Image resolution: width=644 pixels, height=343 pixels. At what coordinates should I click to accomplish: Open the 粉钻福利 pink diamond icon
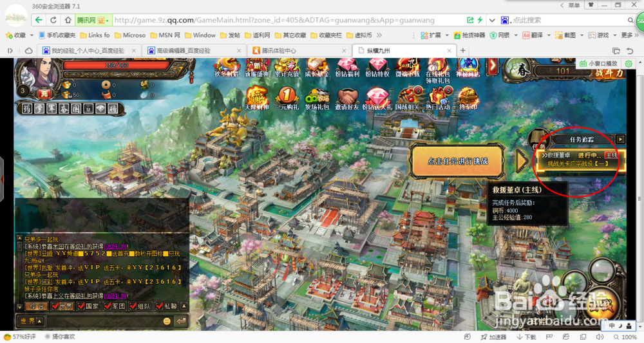tap(347, 68)
